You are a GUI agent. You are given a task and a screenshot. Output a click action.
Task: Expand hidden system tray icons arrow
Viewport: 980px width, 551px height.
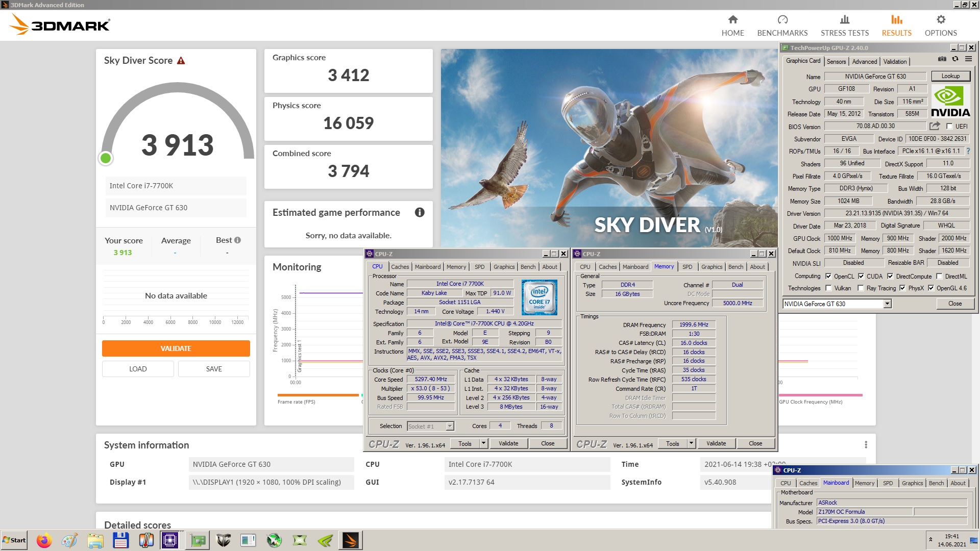coord(930,539)
